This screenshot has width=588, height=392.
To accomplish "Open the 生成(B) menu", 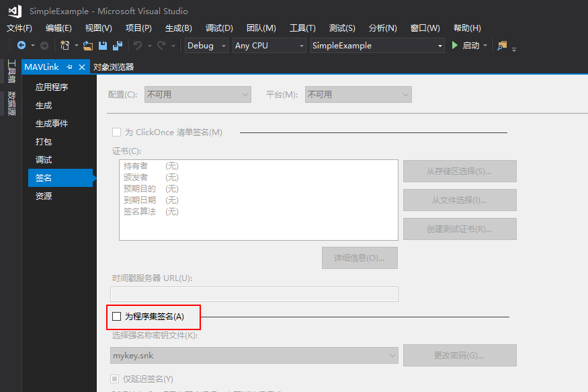I will 179,28.
